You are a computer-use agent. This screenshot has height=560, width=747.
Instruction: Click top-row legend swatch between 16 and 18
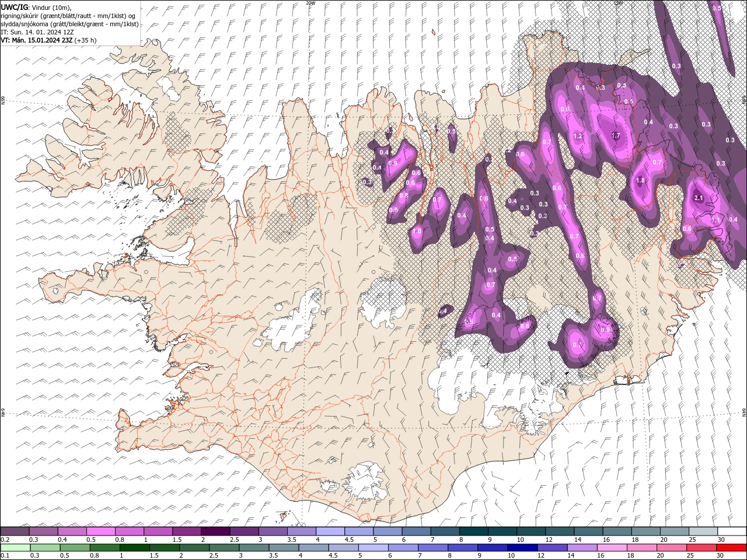tap(617, 531)
